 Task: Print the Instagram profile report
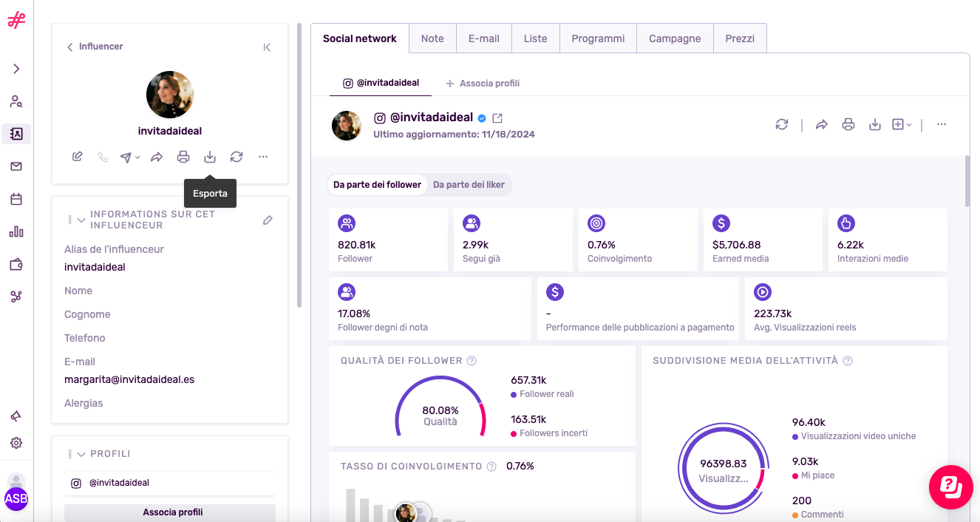coord(848,124)
